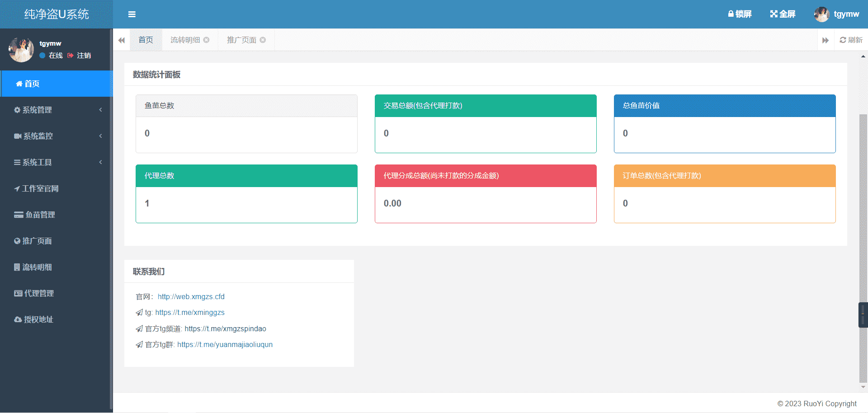
Task: Click the 刷新 refresh button
Action: pyautogui.click(x=851, y=40)
